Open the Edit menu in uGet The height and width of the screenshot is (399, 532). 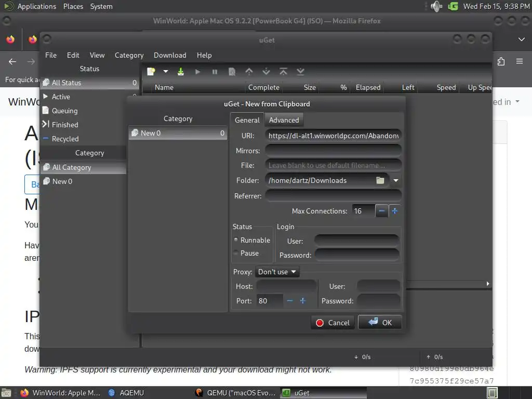coord(73,55)
